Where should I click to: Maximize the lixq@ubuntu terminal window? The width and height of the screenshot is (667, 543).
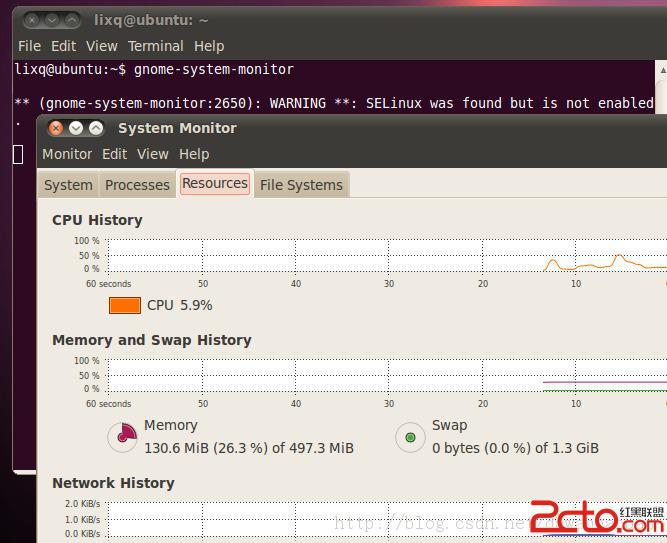[72, 20]
